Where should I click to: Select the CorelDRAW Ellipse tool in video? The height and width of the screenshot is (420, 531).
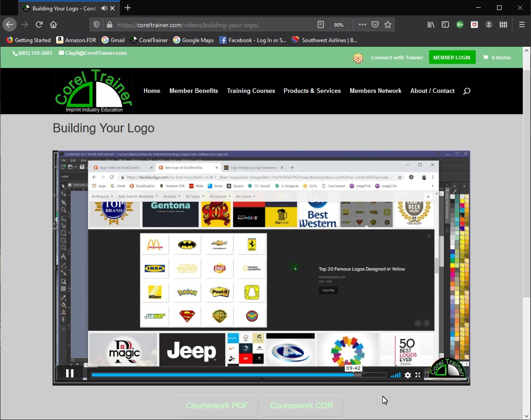[x=63, y=241]
